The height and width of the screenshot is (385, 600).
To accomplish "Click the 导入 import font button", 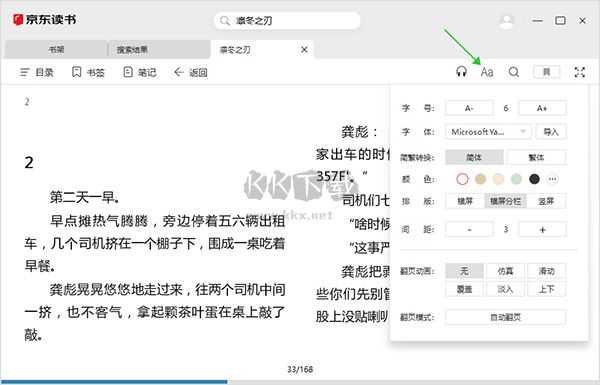I will click(551, 132).
